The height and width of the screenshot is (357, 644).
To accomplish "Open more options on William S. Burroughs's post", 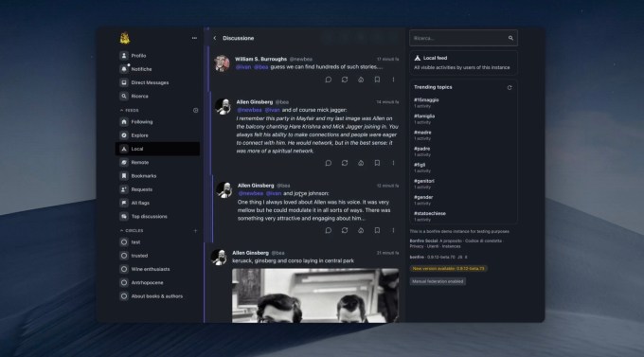I will pyautogui.click(x=393, y=80).
